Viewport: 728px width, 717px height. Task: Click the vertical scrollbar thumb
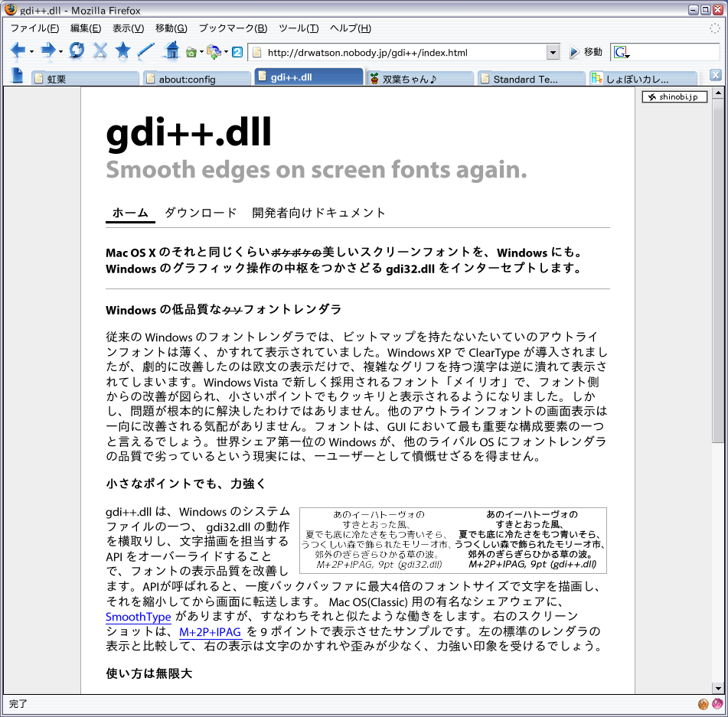coord(718,271)
